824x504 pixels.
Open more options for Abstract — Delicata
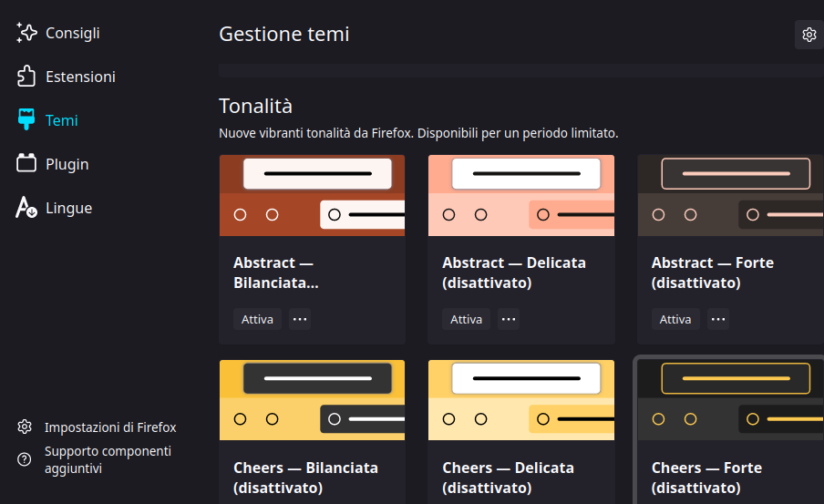point(509,319)
